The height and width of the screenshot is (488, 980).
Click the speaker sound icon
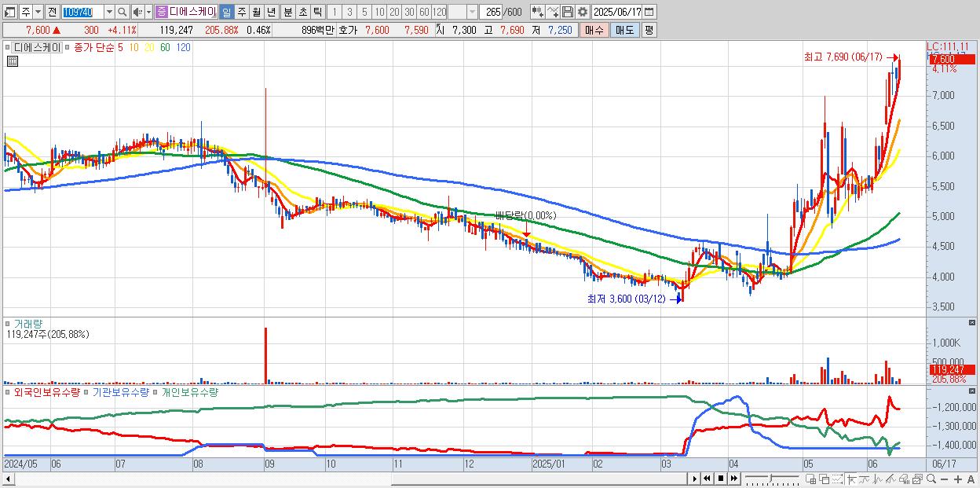tap(137, 12)
